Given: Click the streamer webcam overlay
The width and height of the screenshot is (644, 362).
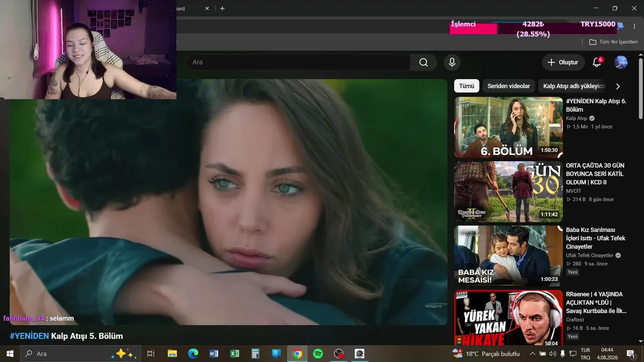Looking at the screenshot, I should 88,49.
